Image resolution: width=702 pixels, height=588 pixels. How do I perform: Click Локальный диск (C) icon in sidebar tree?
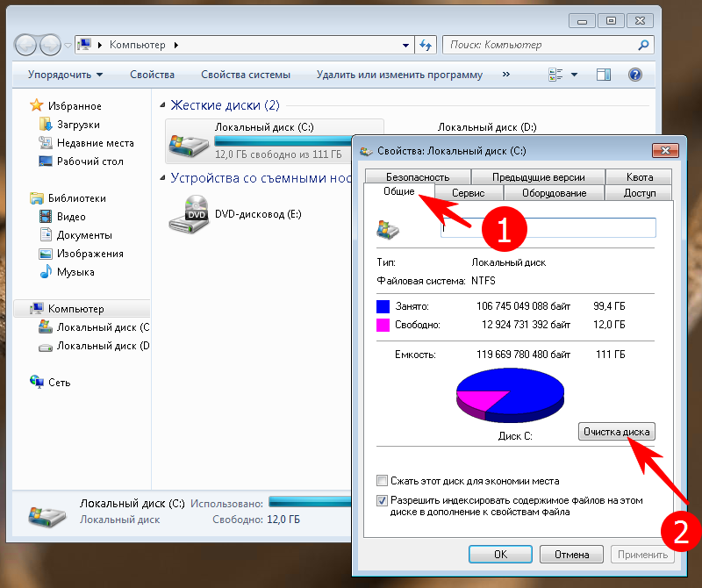coord(46,327)
